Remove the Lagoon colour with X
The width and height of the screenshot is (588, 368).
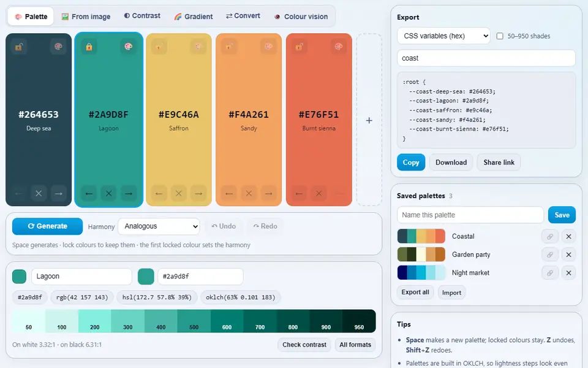(x=109, y=193)
